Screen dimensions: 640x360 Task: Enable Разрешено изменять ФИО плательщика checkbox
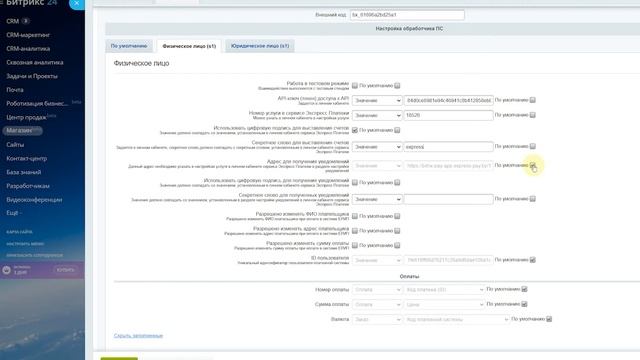(355, 216)
